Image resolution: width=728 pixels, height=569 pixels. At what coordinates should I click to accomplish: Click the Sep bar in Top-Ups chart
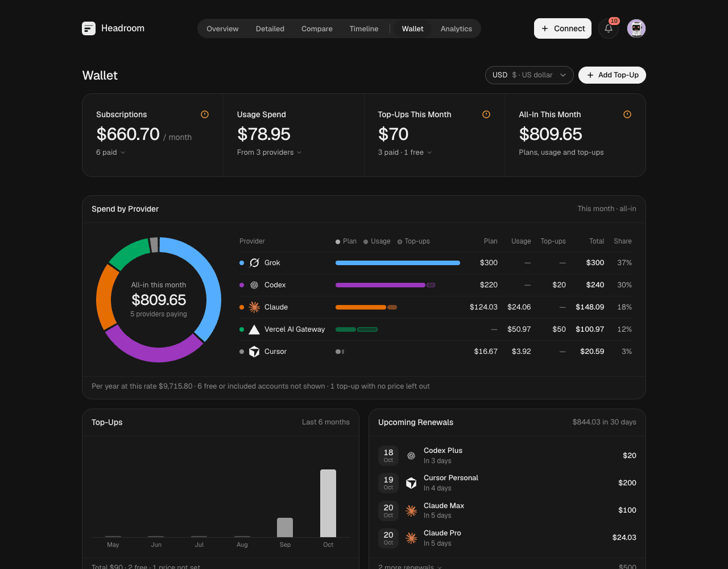pyautogui.click(x=285, y=527)
